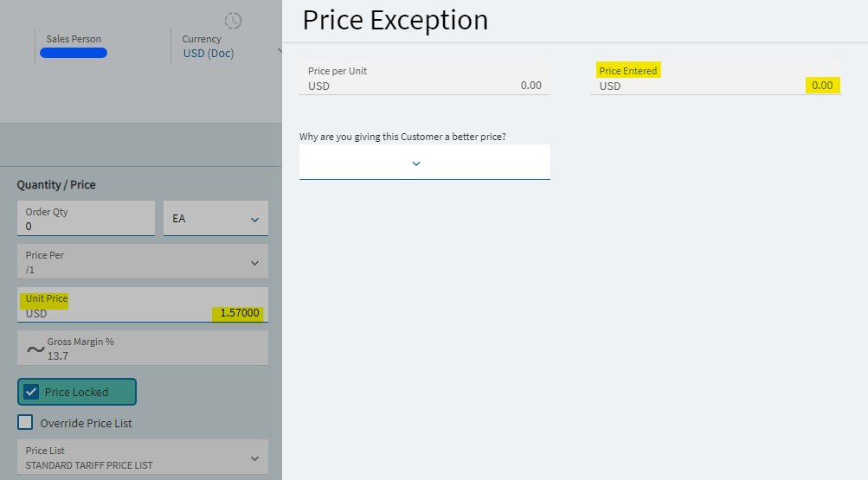
Task: Click the clock history icon
Action: tap(233, 21)
